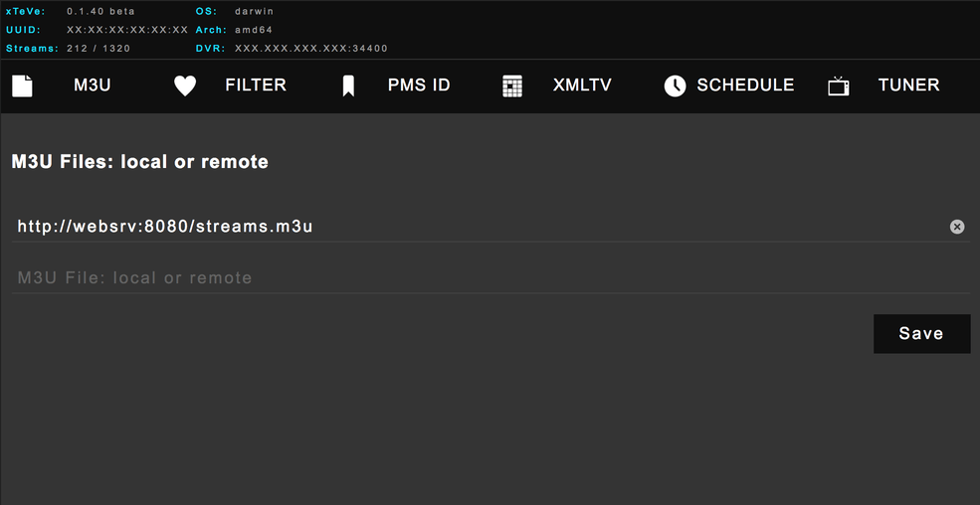
Task: Switch to the FILTER tab
Action: click(x=256, y=85)
